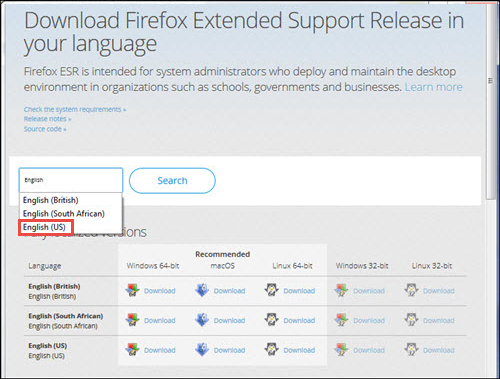
Task: Click Windows 32-bit icon for English (South African)
Action: point(341,320)
